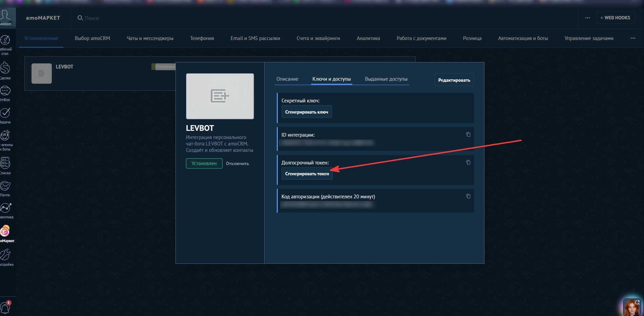Copy the authorization code
Viewport: 644px width, 316px height.
point(468,196)
